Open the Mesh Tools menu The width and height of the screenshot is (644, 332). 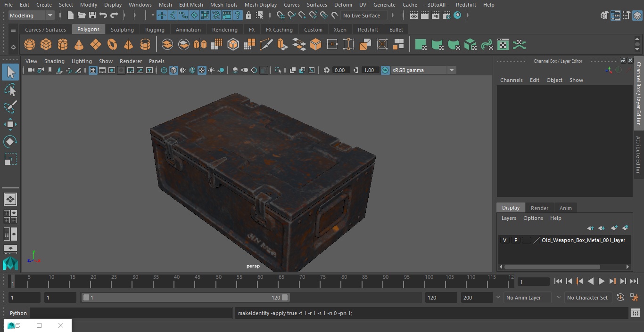coord(223,5)
